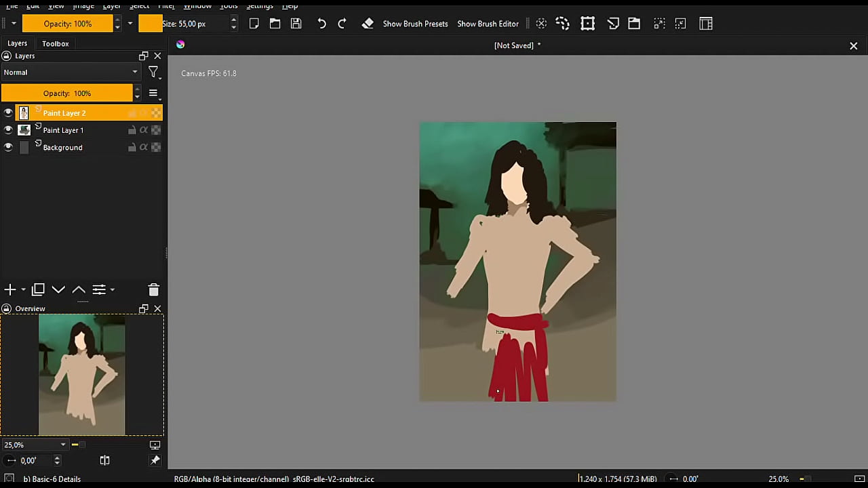This screenshot has height=488, width=868.
Task: Open layer properties with the sliders icon
Action: 99,289
